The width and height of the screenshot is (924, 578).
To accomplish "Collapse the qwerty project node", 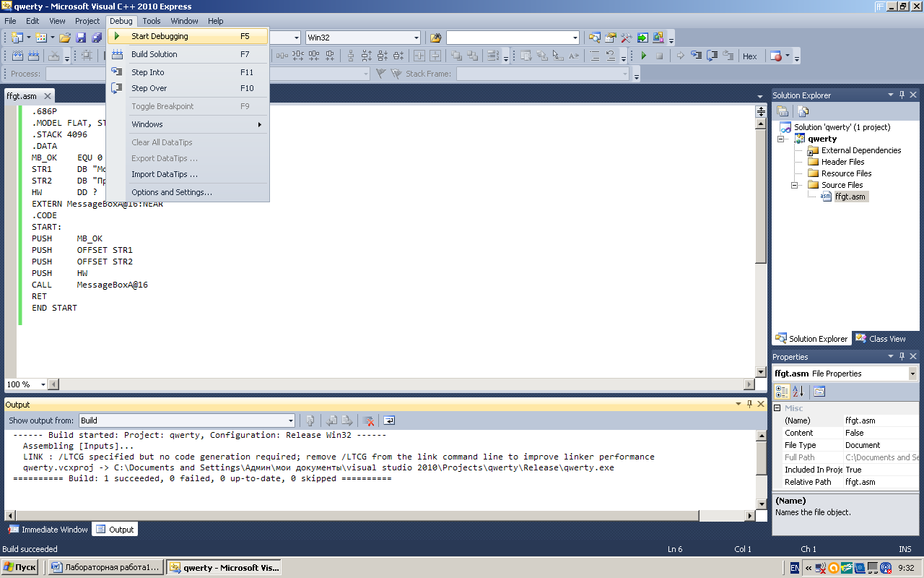I will pos(780,139).
